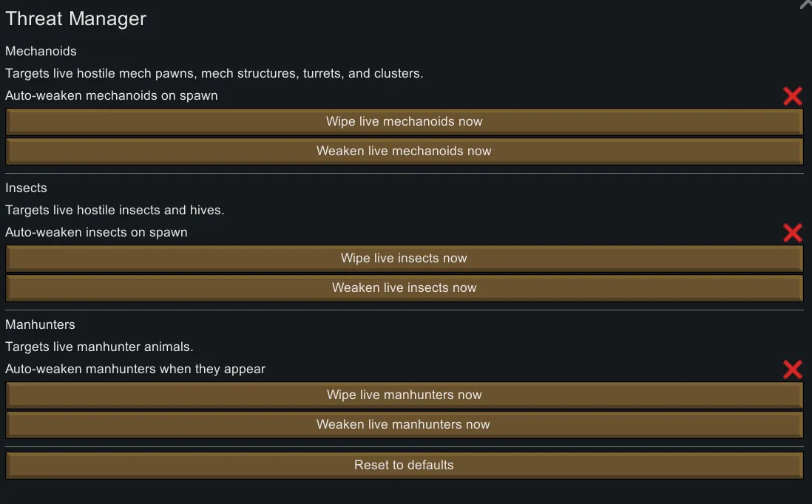Click the description about hostile mech pawns
This screenshot has width=812, height=504.
(214, 73)
